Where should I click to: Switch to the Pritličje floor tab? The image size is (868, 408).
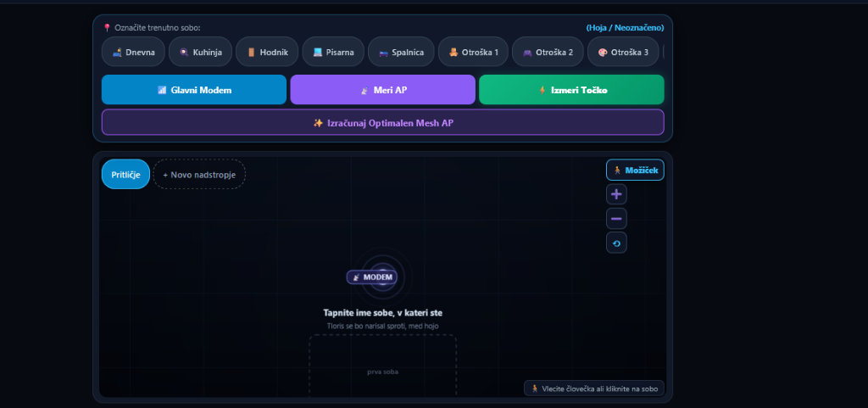tap(125, 175)
